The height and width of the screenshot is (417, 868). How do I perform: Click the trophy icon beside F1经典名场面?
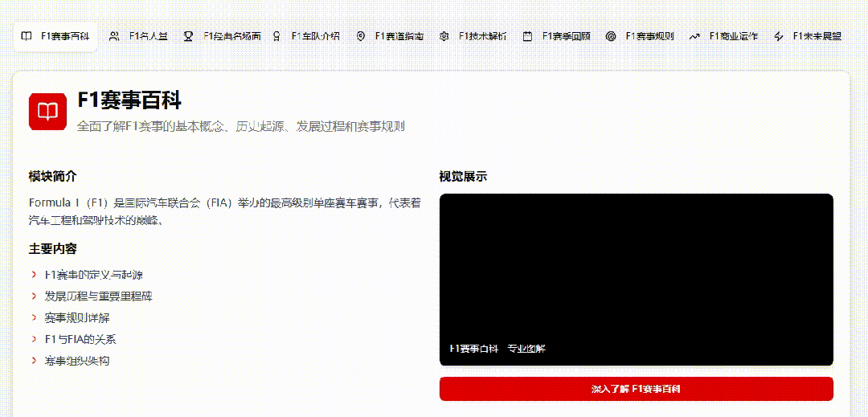click(x=189, y=36)
